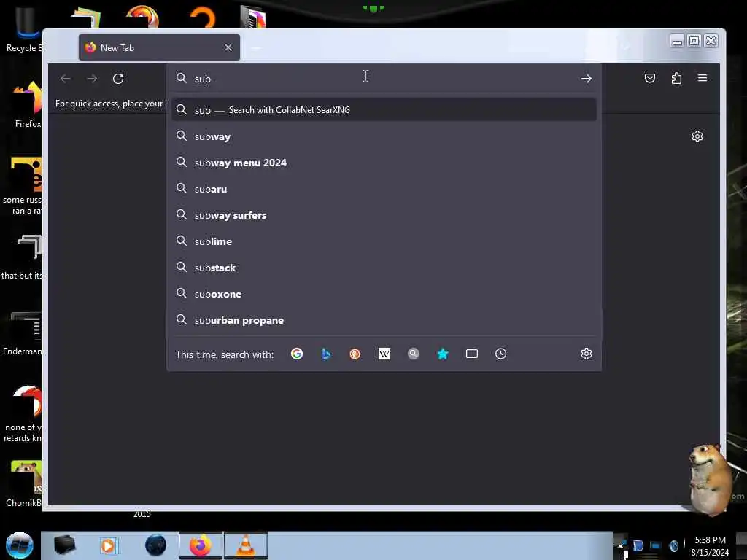
Task: Select the ChomikBox desktop icon
Action: [x=24, y=484]
